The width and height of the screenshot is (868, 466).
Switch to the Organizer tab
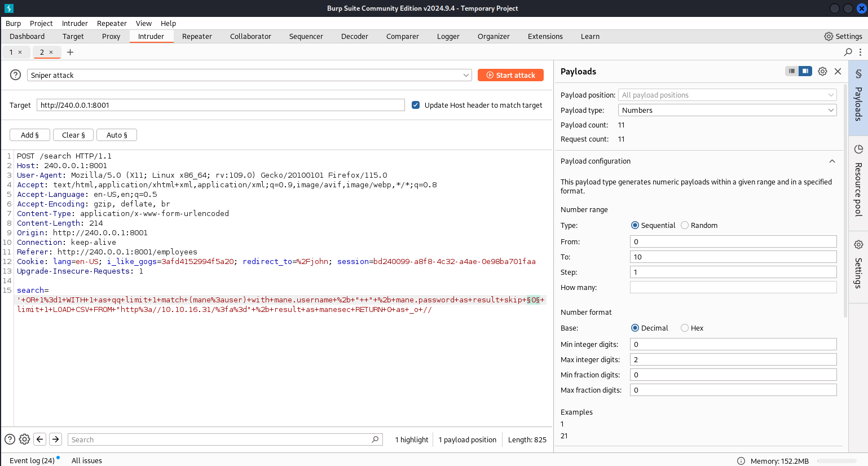point(494,36)
